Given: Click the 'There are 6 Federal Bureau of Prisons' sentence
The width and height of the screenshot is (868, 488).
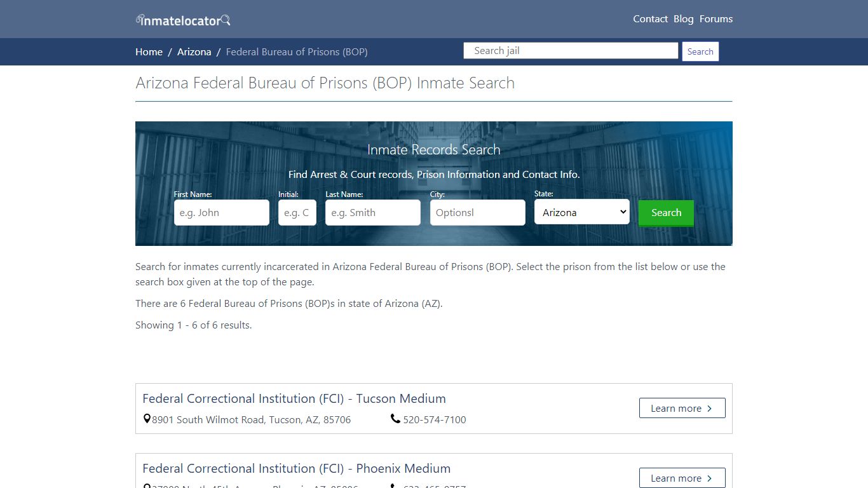Looking at the screenshot, I should pyautogui.click(x=289, y=303).
